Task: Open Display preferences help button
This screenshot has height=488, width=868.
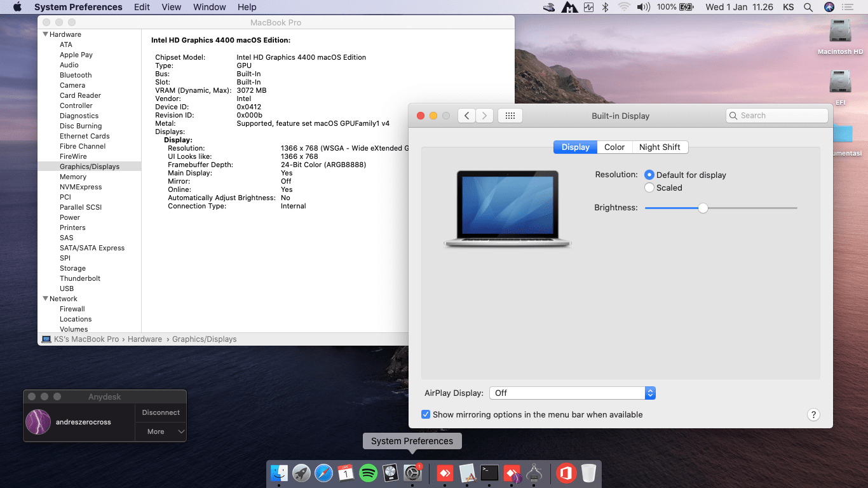Action: [x=813, y=414]
